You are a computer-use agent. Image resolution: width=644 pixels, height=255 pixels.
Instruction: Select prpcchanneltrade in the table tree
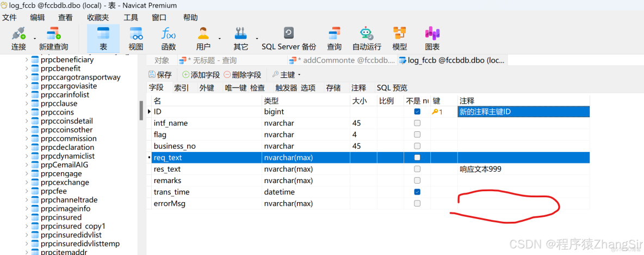tap(70, 200)
